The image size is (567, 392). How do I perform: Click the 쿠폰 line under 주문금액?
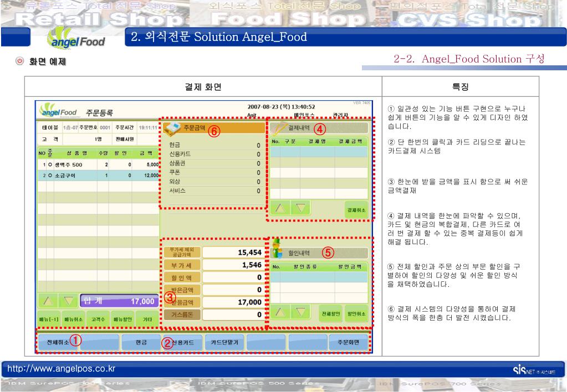pyautogui.click(x=214, y=172)
